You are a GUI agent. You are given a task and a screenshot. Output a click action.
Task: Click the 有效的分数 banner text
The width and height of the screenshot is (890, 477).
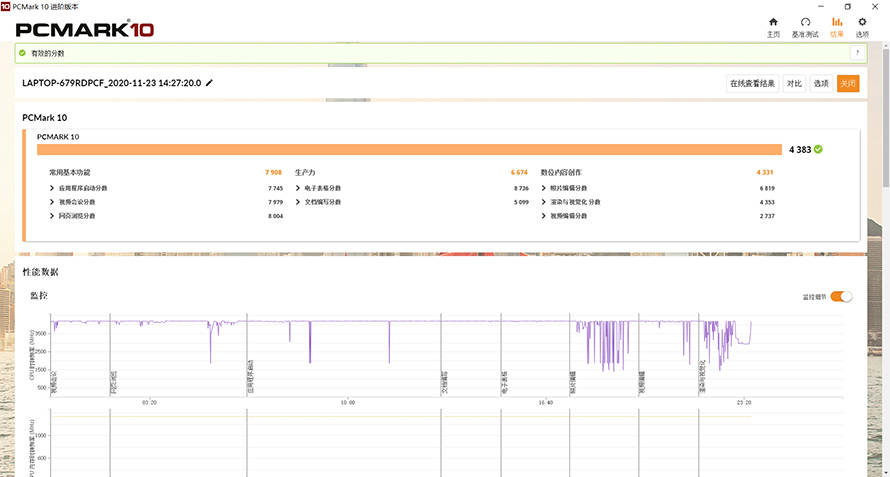click(x=48, y=53)
